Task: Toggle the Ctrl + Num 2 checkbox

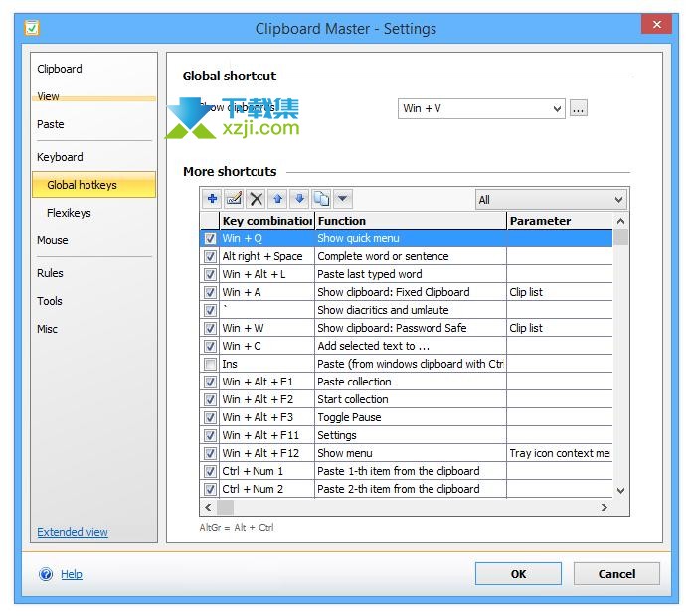Action: tap(210, 489)
